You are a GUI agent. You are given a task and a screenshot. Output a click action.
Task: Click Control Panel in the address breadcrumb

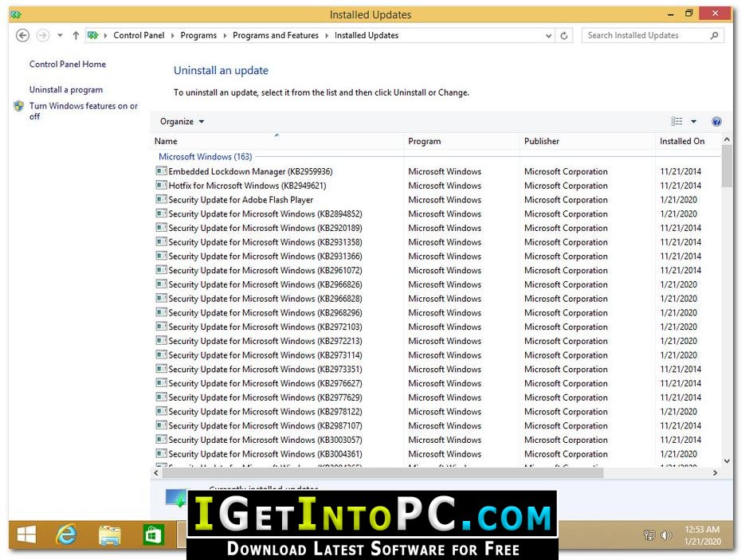139,35
